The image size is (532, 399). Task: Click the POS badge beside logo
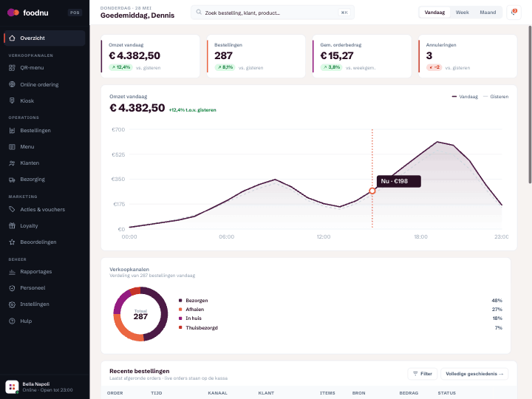(x=75, y=13)
